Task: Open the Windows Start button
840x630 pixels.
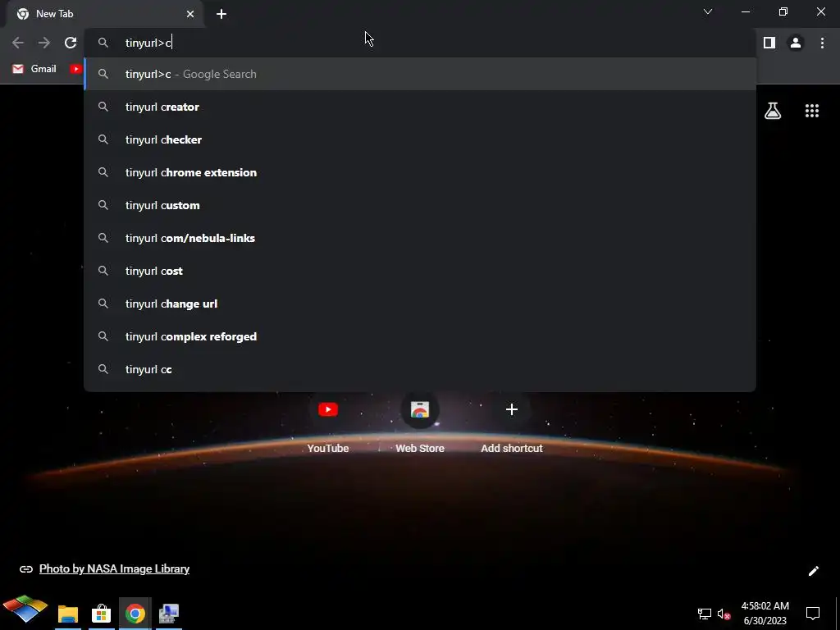Action: (x=25, y=609)
